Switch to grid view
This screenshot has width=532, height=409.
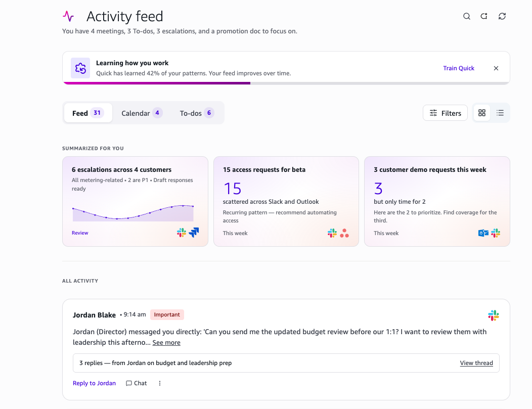click(x=482, y=113)
